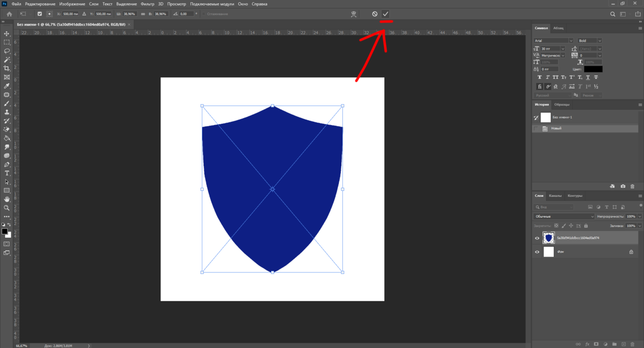Image resolution: width=644 pixels, height=348 pixels.
Task: Open the Фильтр menu
Action: click(147, 4)
